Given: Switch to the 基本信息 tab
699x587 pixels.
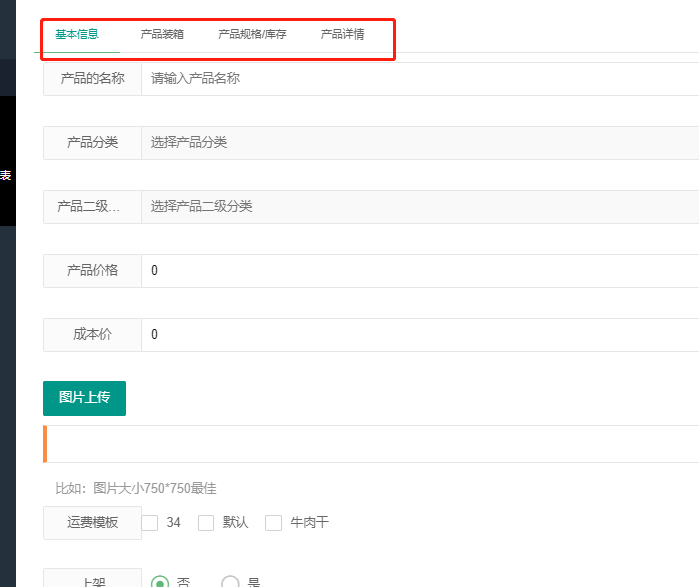Looking at the screenshot, I should (x=77, y=34).
